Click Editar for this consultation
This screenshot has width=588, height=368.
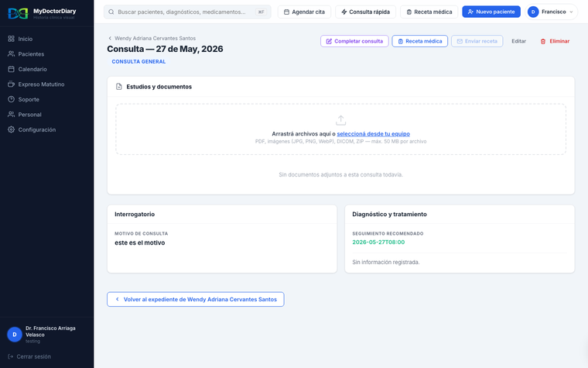(x=518, y=41)
